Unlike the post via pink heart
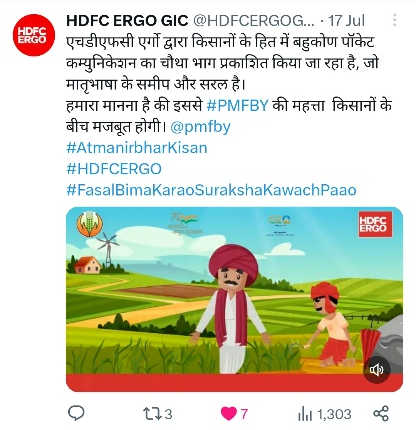The image size is (416, 430). [234, 414]
